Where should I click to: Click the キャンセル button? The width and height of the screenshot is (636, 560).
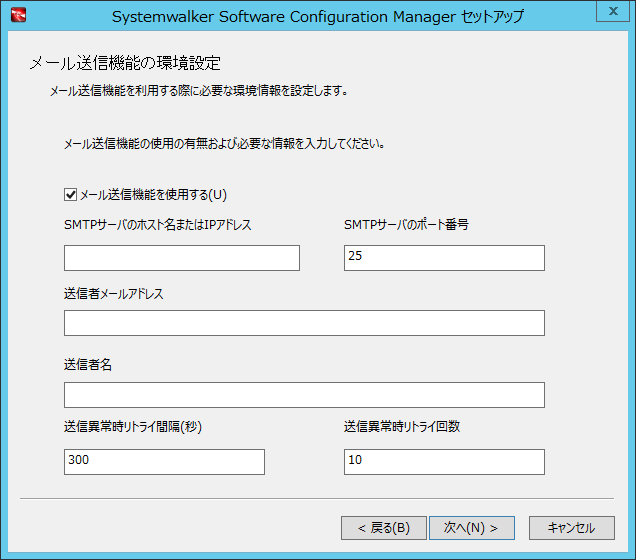click(572, 528)
